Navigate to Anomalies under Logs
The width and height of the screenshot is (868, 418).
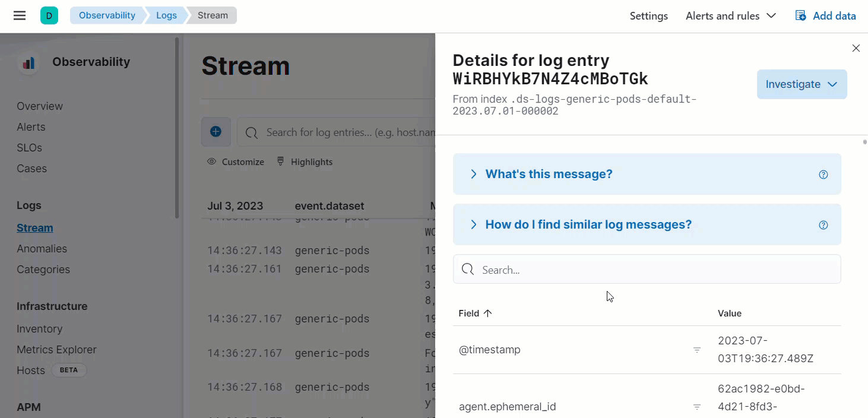click(x=42, y=248)
